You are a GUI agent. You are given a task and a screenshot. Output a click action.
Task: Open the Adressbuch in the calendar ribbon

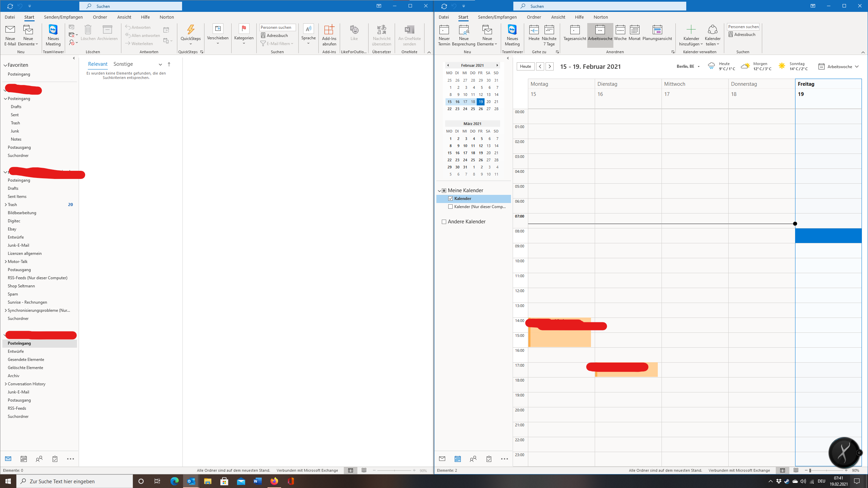click(x=743, y=34)
